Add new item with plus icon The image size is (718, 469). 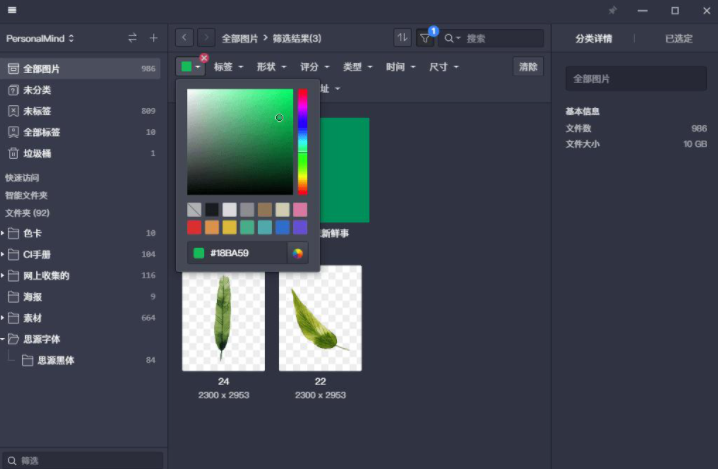154,38
